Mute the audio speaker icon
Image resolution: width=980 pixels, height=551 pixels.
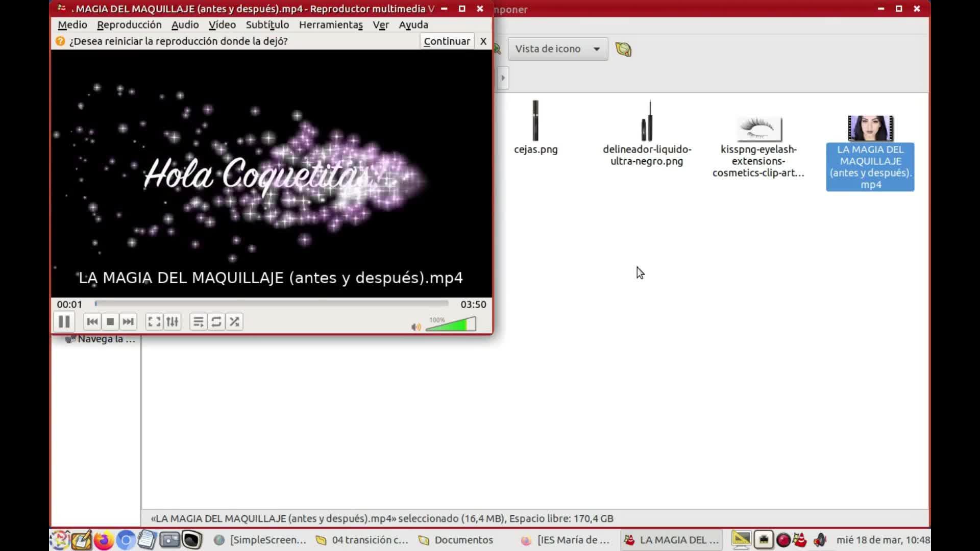(x=415, y=327)
